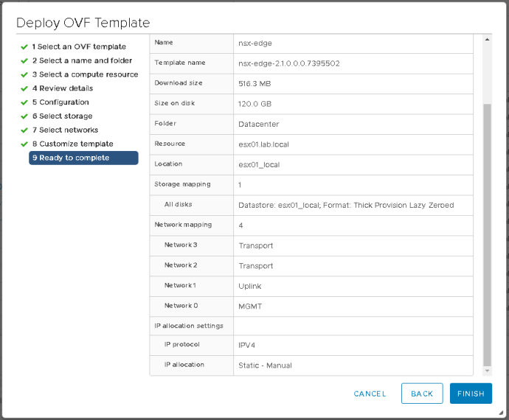
Task: Click the checkmark next to Select a compute resource
Action: click(x=24, y=75)
